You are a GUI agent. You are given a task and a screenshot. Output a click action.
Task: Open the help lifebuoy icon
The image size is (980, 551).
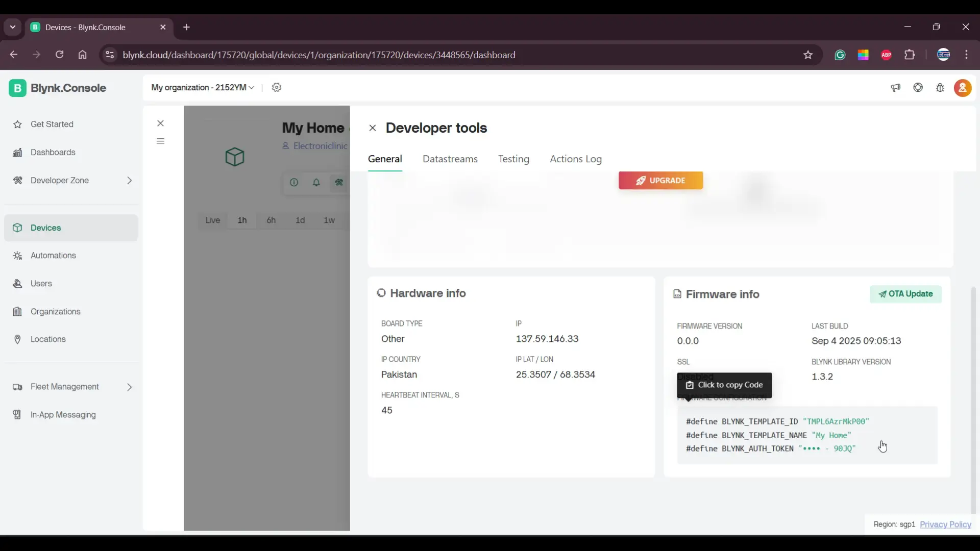tap(918, 88)
